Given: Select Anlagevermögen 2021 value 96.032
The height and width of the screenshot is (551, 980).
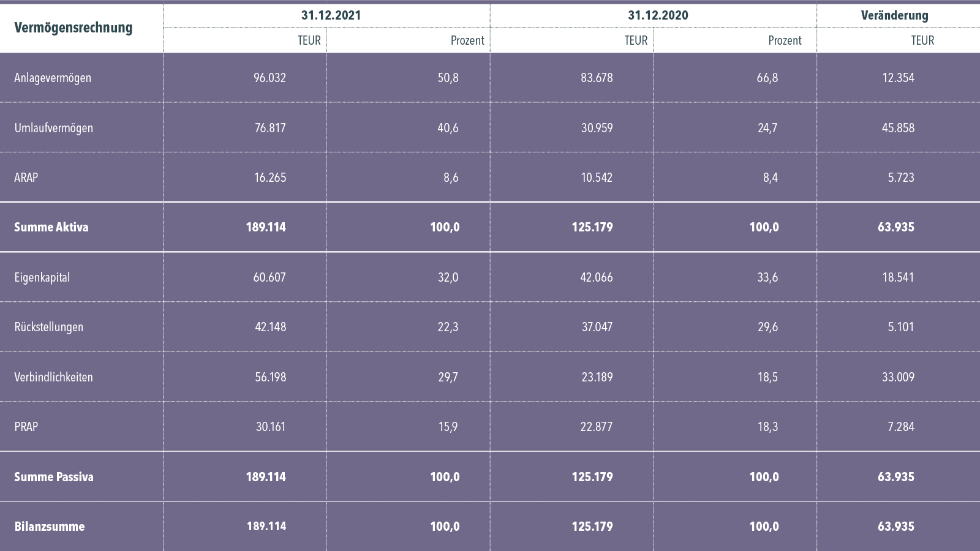Looking at the screenshot, I should coord(270,78).
